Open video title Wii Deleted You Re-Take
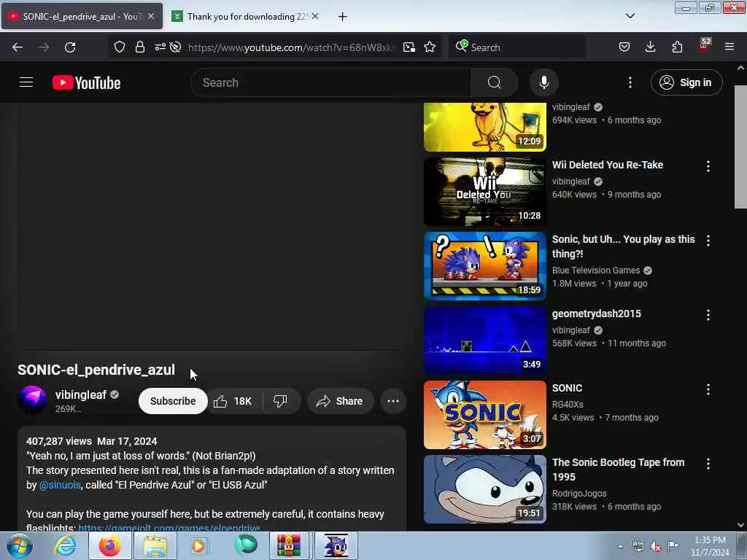Image resolution: width=747 pixels, height=560 pixels. [608, 165]
